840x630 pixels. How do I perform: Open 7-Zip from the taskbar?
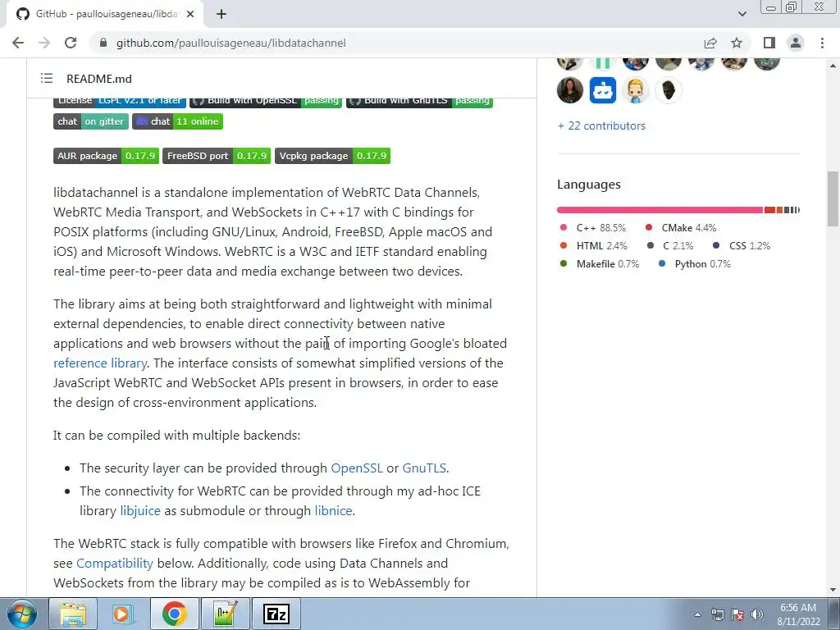(276, 614)
